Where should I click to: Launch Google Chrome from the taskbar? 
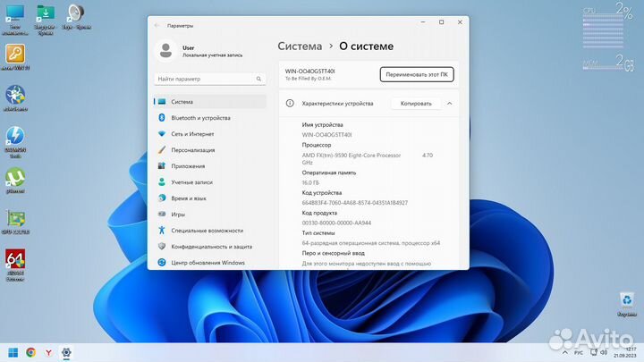click(31, 352)
